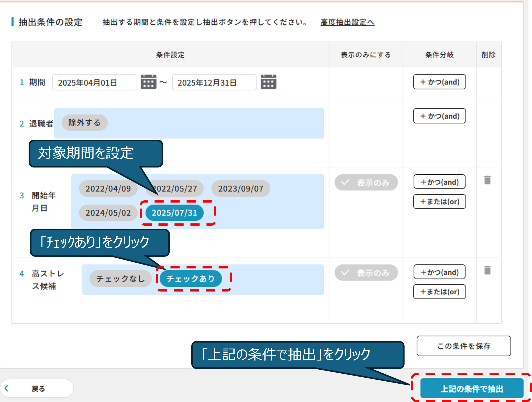Add an or-condition to the 高ストレス候補 row

[x=439, y=292]
